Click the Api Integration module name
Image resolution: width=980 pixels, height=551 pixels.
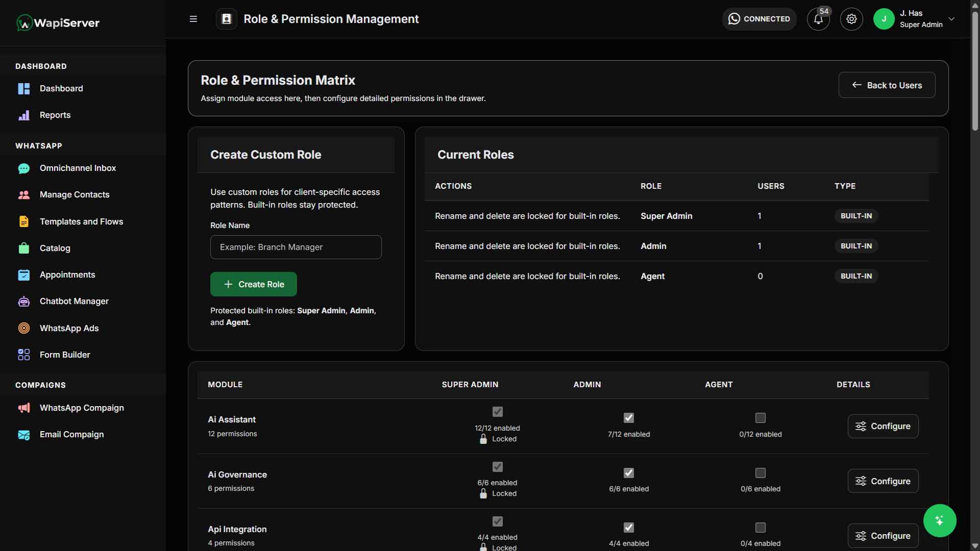(x=237, y=529)
